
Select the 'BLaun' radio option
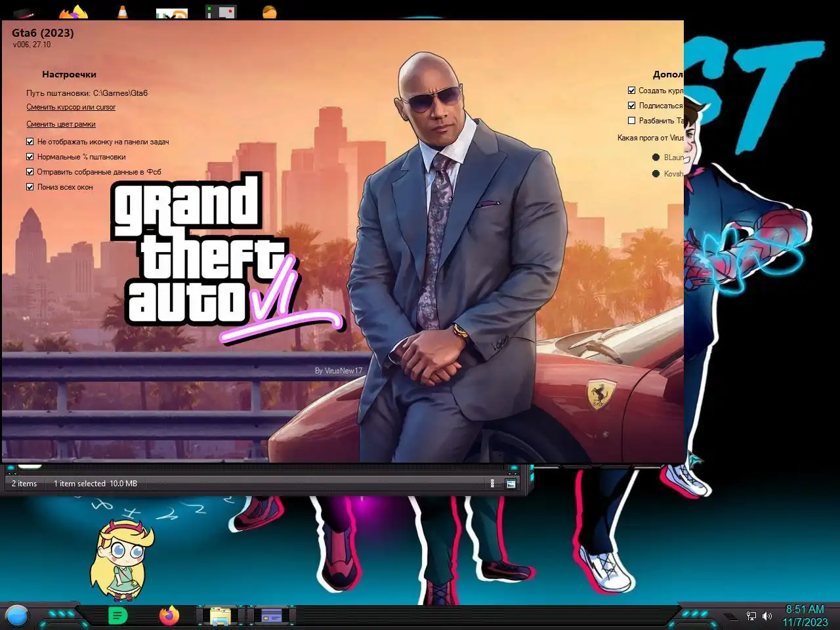click(656, 157)
